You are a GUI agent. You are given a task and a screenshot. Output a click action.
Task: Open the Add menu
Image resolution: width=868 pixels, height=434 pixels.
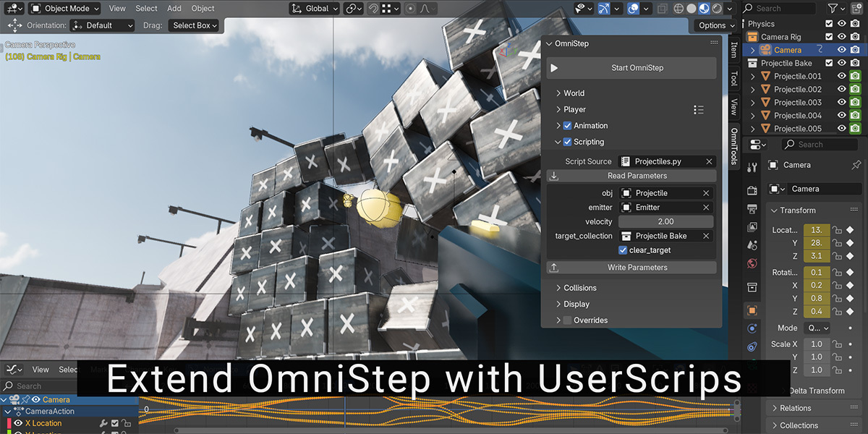click(x=174, y=9)
